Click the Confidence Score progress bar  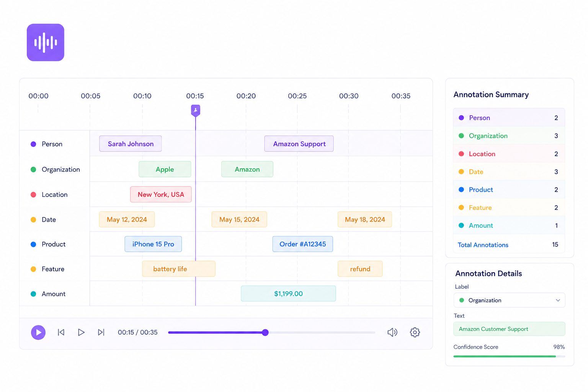pos(509,356)
